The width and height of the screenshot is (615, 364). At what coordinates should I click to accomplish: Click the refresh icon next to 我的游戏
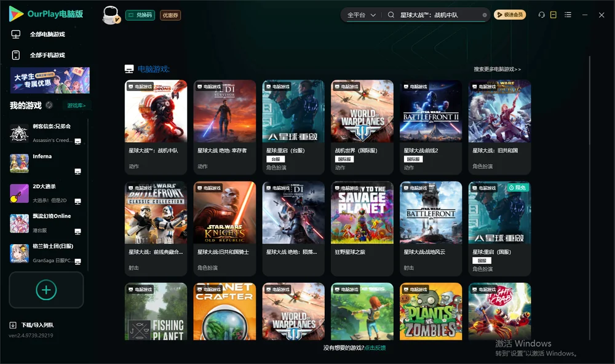point(49,105)
